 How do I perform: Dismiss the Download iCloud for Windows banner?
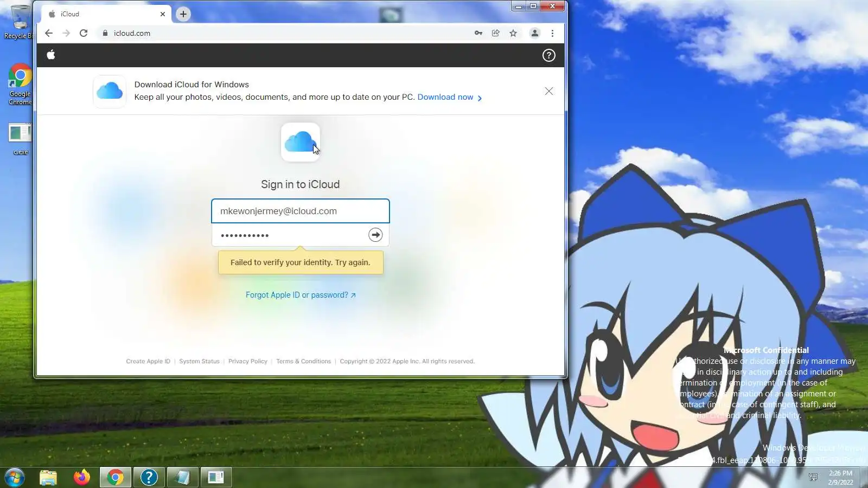pyautogui.click(x=549, y=91)
